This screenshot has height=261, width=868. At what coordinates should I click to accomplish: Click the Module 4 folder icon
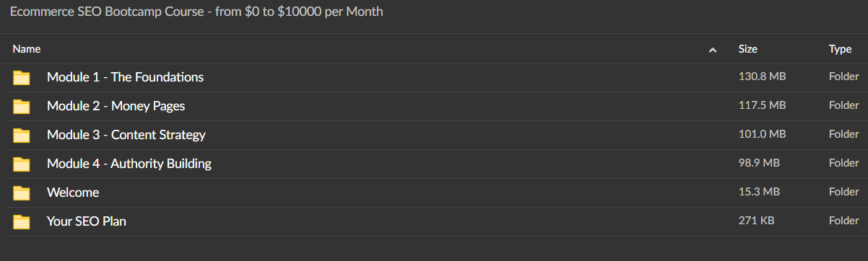pyautogui.click(x=22, y=164)
